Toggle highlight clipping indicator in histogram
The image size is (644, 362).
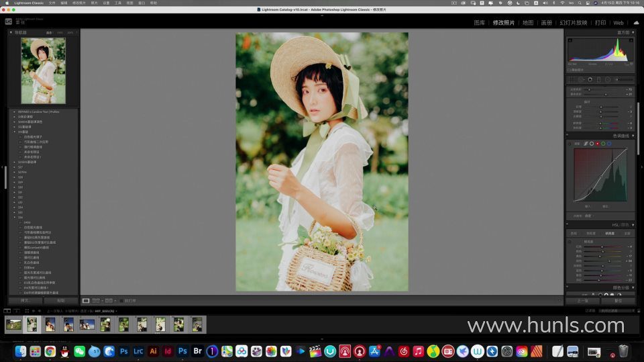point(632,40)
